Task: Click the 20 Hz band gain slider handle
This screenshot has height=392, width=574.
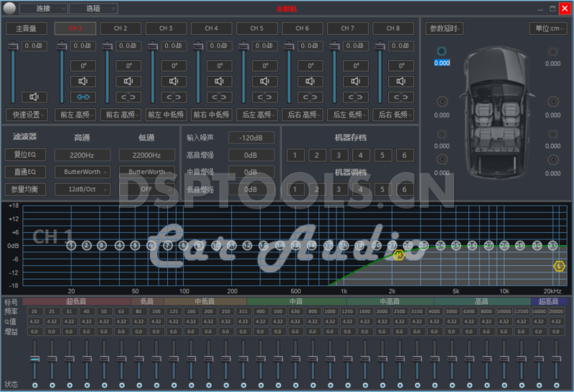Action: (x=34, y=359)
